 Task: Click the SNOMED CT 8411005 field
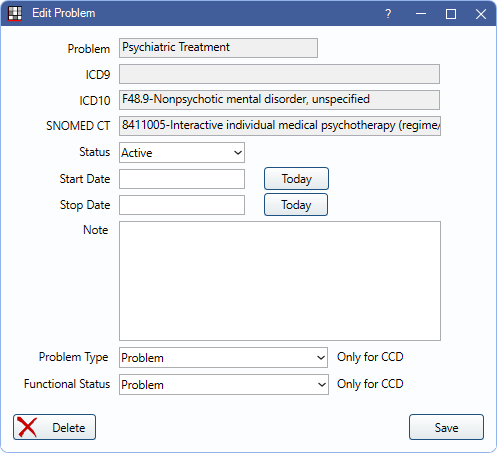(x=280, y=126)
